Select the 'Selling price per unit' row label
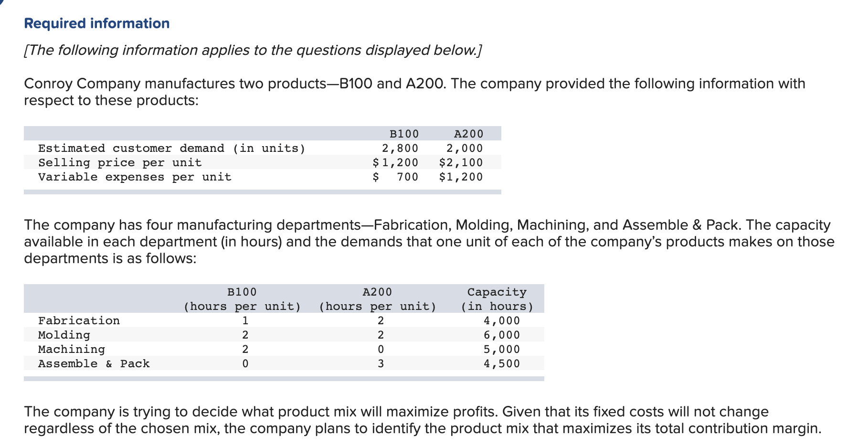 tap(120, 162)
